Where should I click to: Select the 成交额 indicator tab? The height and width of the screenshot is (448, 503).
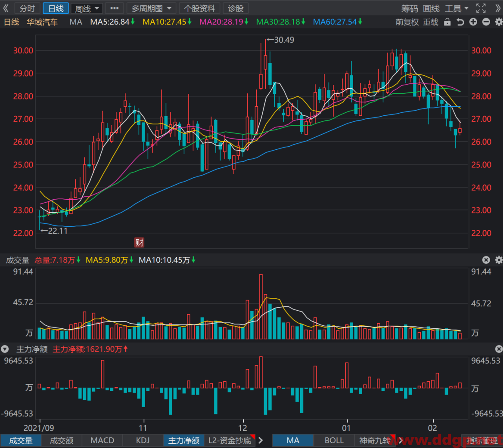(62, 441)
